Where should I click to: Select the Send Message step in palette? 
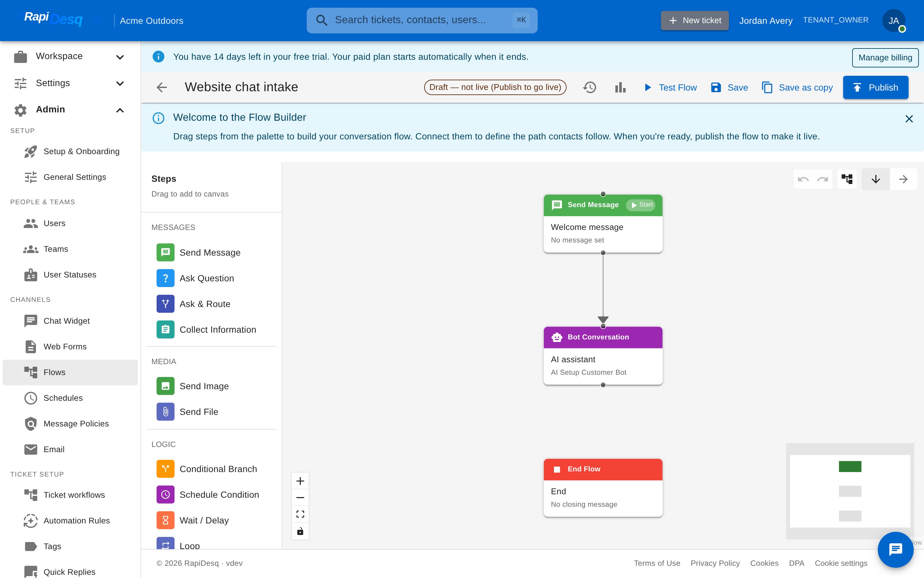point(211,252)
